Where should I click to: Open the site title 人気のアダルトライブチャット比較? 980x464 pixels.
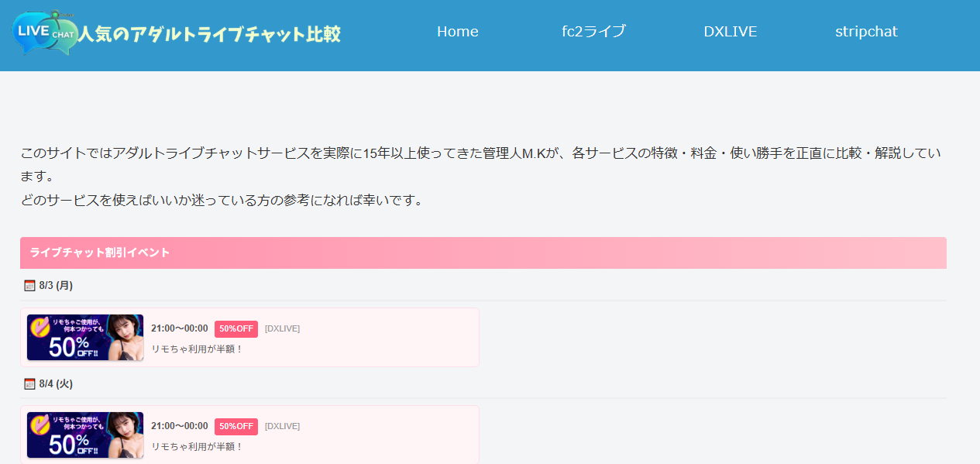[x=210, y=34]
